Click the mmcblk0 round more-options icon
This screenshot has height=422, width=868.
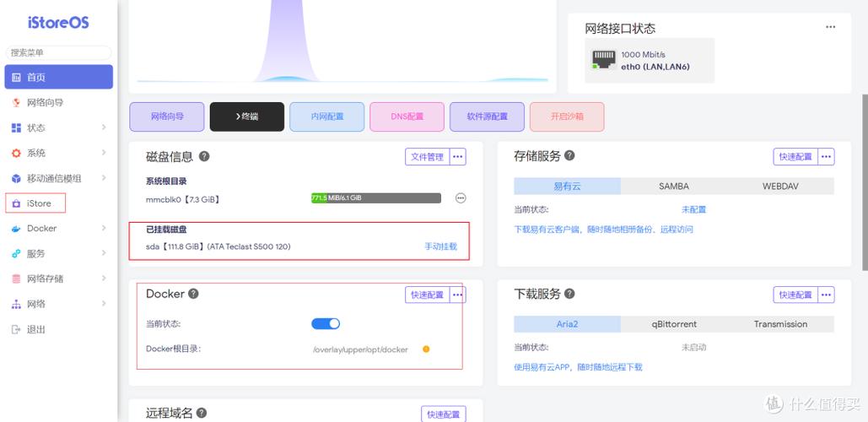461,197
